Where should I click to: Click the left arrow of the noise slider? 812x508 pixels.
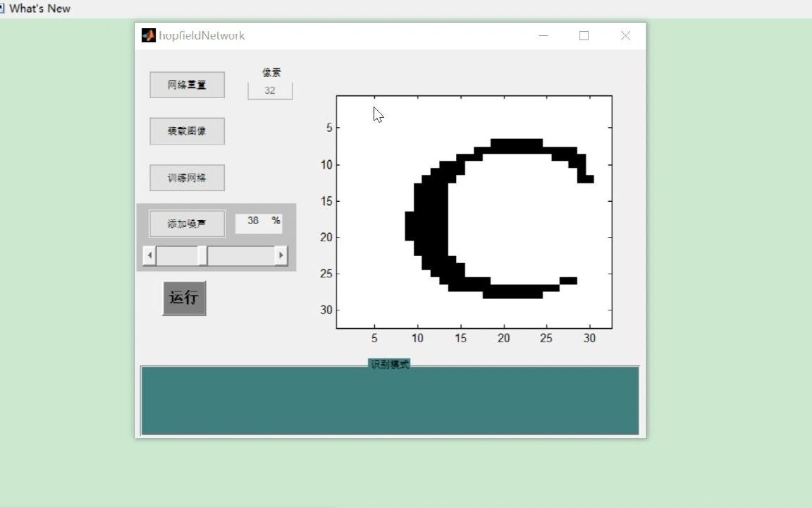coord(149,255)
